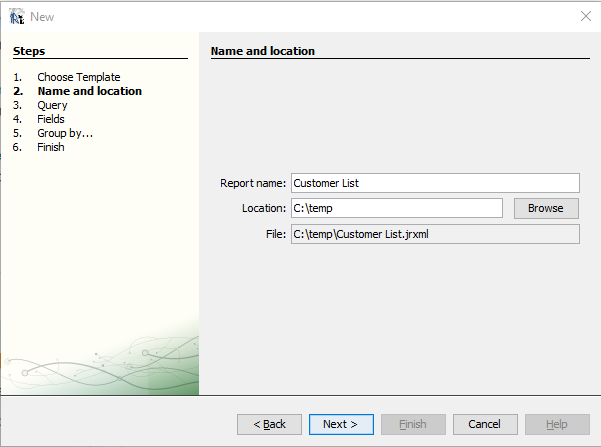Select the Group by... step
This screenshot has width=601, height=447.
[65, 133]
